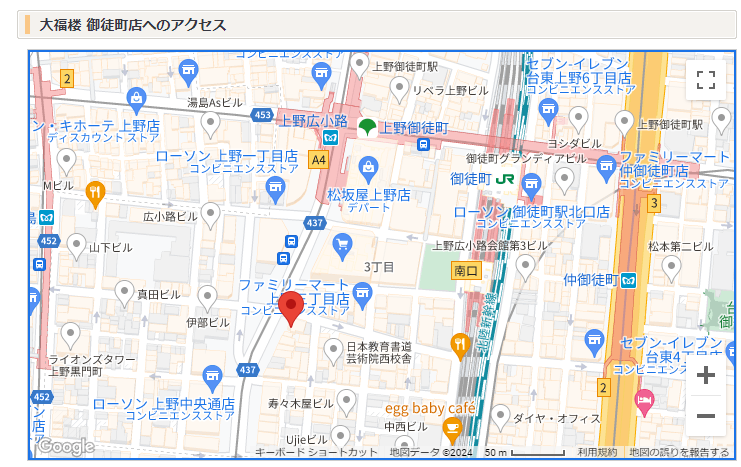Viewport: 741px width, 467px height.
Task: Zoom out with the minus button
Action: point(706,416)
